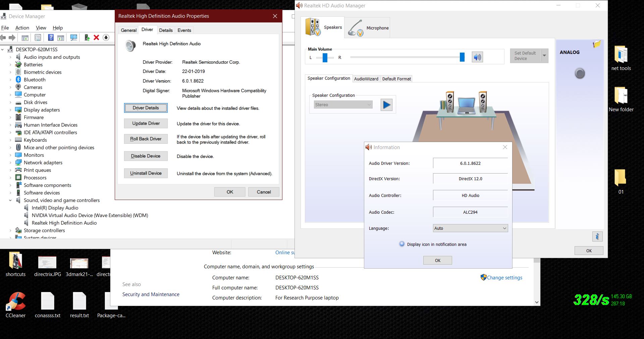
Task: Click the Disable Device button
Action: tap(146, 156)
